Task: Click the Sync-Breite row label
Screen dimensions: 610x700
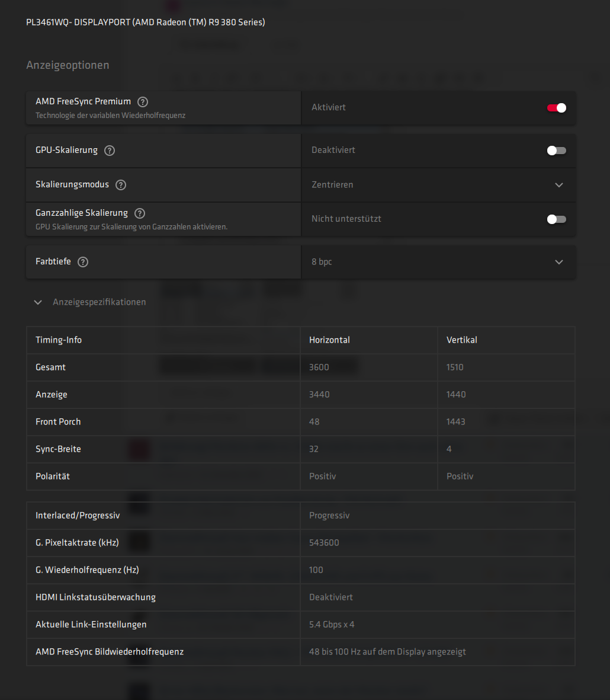Action: click(59, 449)
